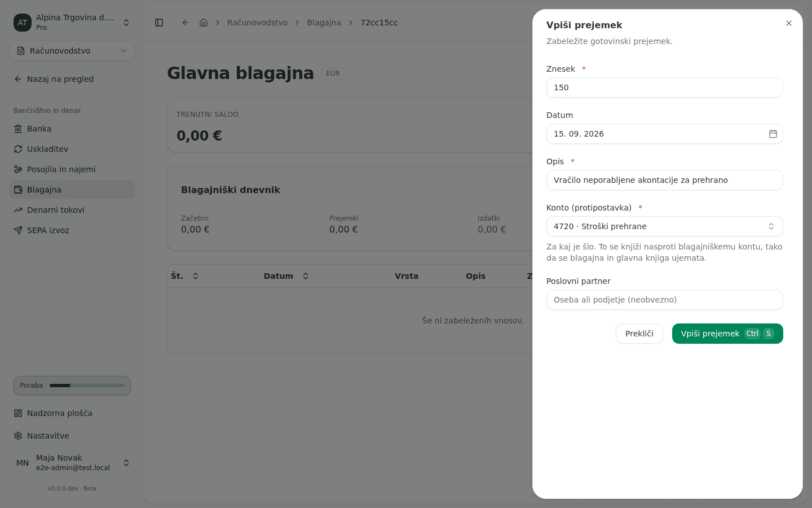Expand the Alpina Trgovina company switcher

72,23
